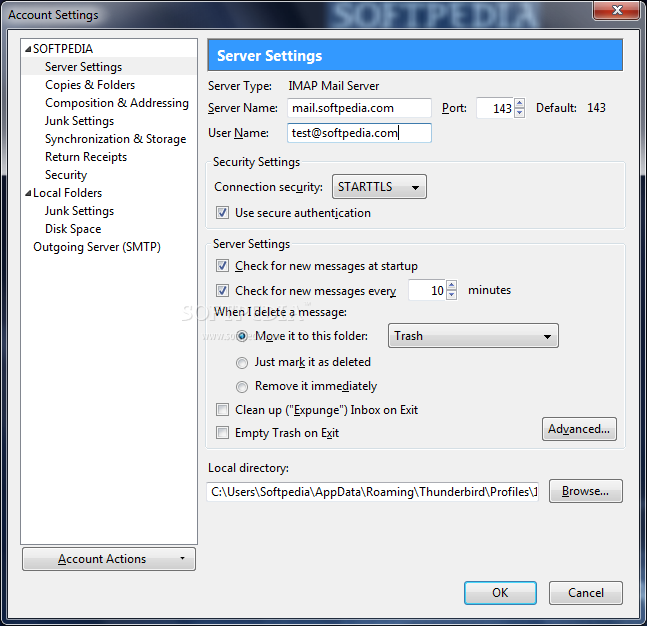Viewport: 647px width, 626px height.
Task: Enable Empty Trash on Exit checkbox
Action: pos(222,433)
